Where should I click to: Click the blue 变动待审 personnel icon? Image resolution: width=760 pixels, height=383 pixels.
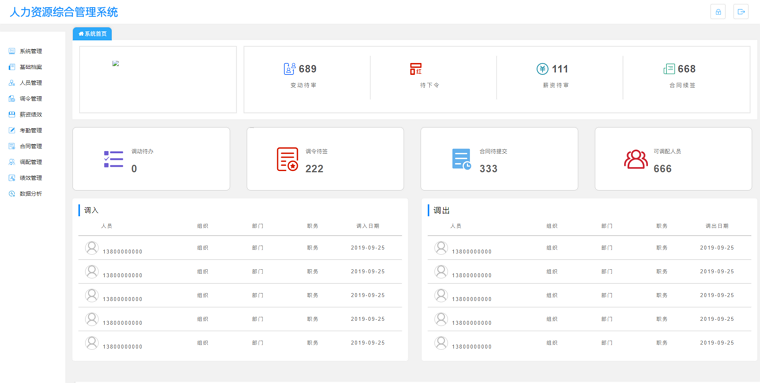[289, 69]
